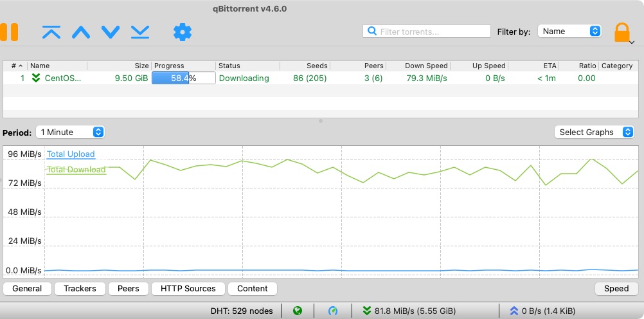
Task: Switch to the General tab
Action: 27,289
